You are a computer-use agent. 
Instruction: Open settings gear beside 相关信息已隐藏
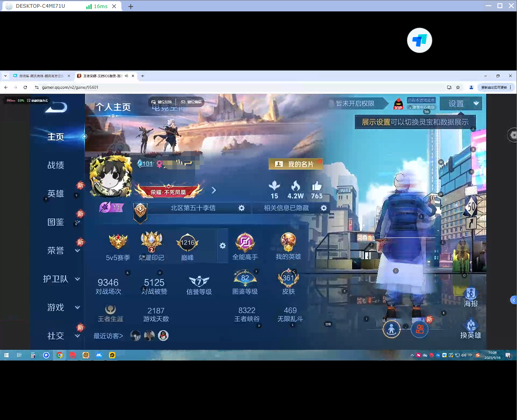point(323,208)
